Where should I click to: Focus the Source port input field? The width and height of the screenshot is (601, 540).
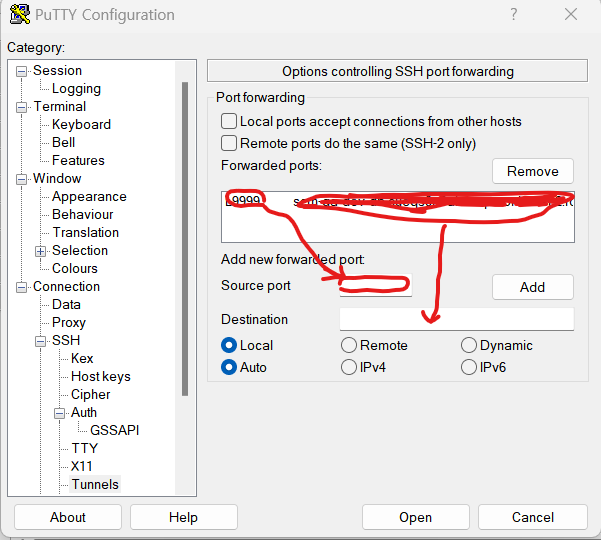coord(376,285)
